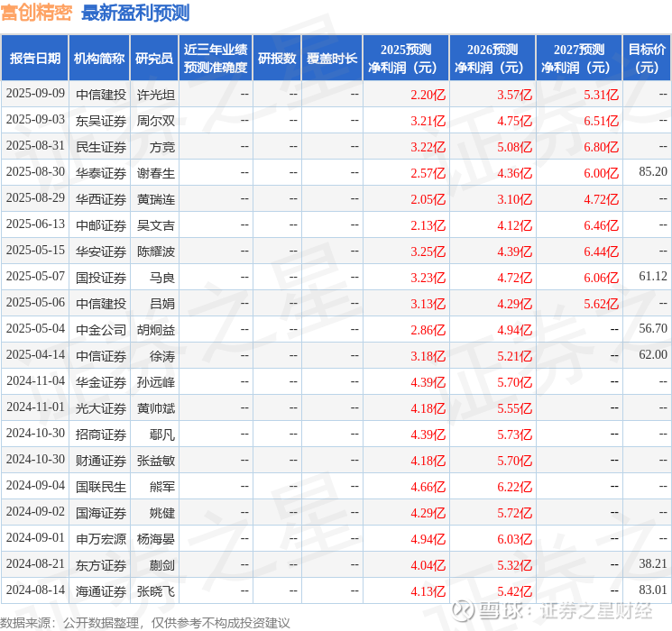The height and width of the screenshot is (631, 672).
Task: Click 2027 profit value 6.80亿
Action: pos(601,147)
